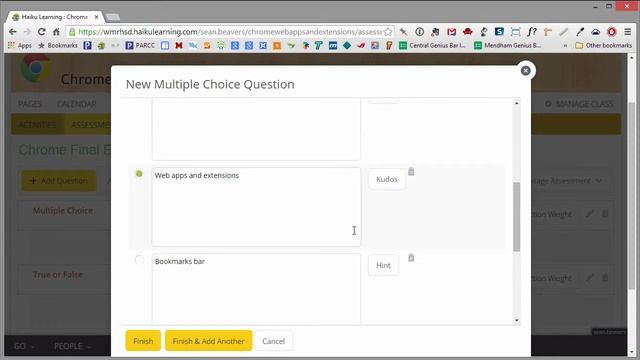Go back with the browser back arrow
The width and height of the screenshot is (640, 360).
pos(13,31)
